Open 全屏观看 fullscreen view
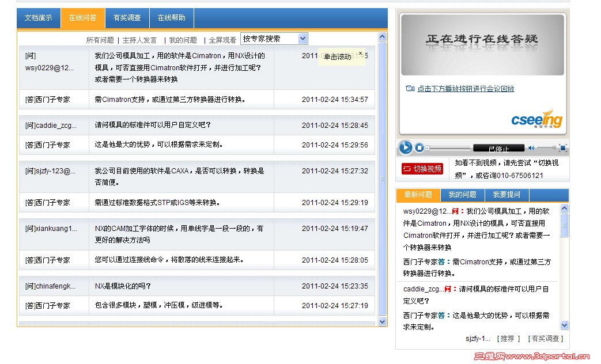 tap(222, 40)
